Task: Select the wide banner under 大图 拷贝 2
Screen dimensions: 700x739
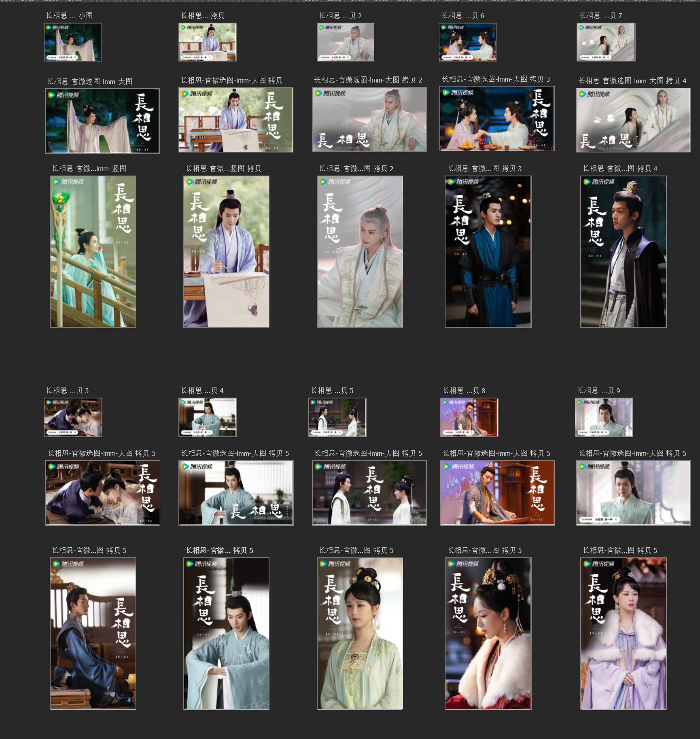Action: tap(369, 119)
